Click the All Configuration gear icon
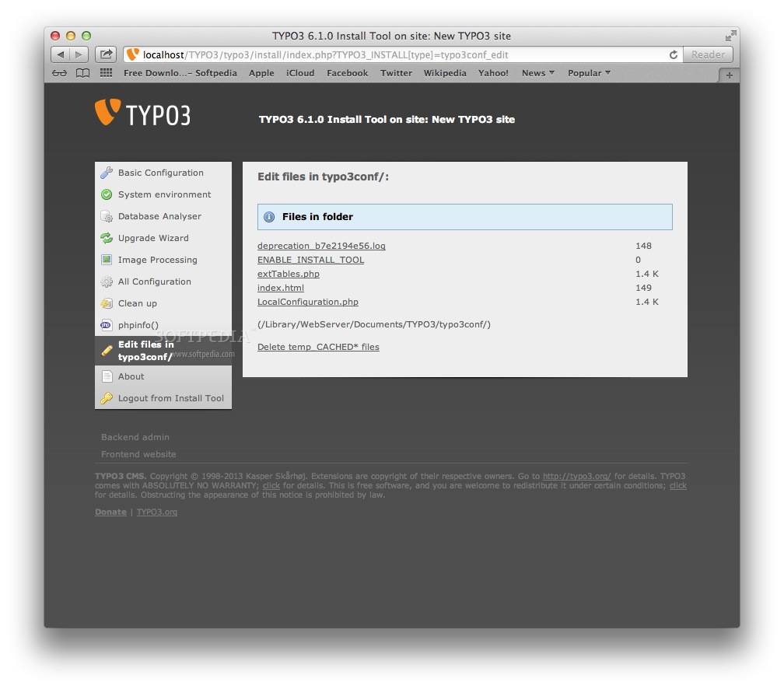Viewport: 784px width, 689px height. [107, 282]
